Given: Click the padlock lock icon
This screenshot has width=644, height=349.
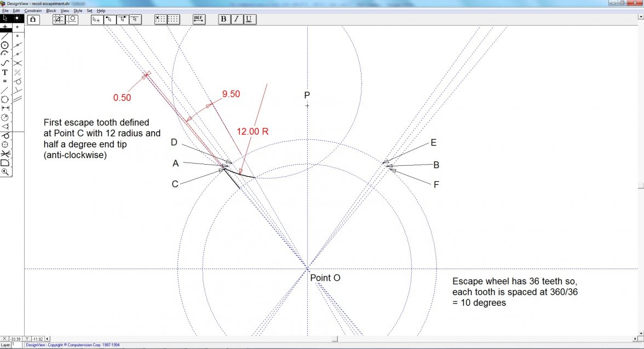Looking at the screenshot, I should coord(33,20).
